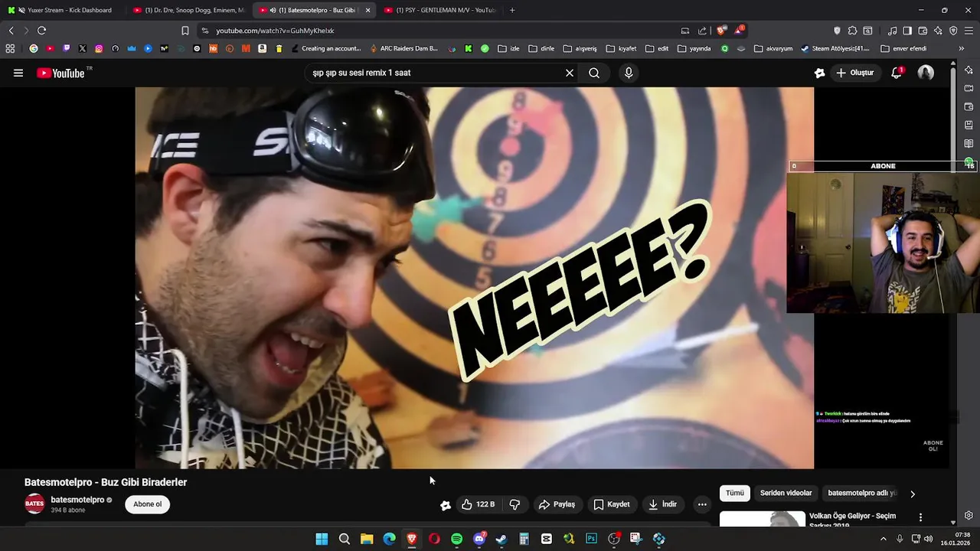Open the YouTube account avatar menu
The image size is (980, 551).
pyautogui.click(x=926, y=73)
